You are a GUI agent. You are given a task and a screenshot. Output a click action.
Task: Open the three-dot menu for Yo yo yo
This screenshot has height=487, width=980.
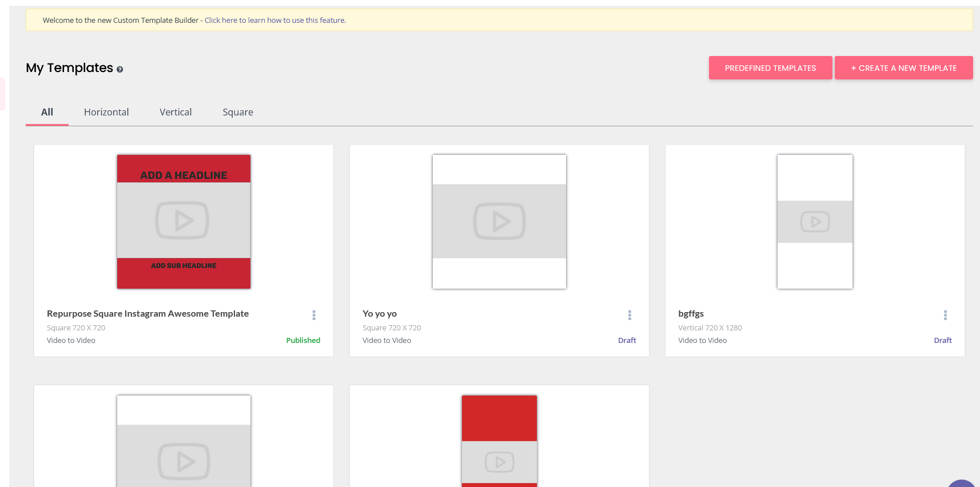[x=630, y=315]
